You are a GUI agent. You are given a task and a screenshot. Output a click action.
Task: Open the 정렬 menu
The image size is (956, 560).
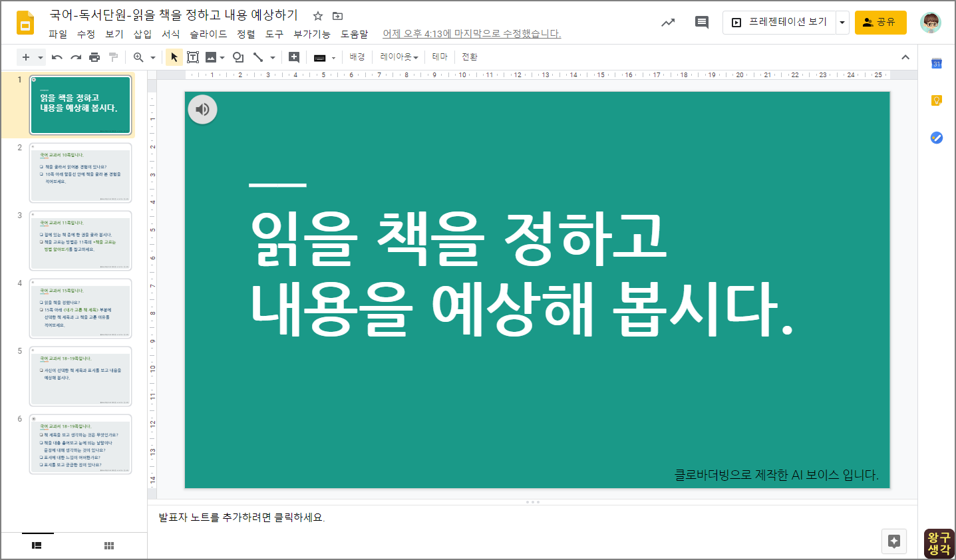(x=246, y=34)
